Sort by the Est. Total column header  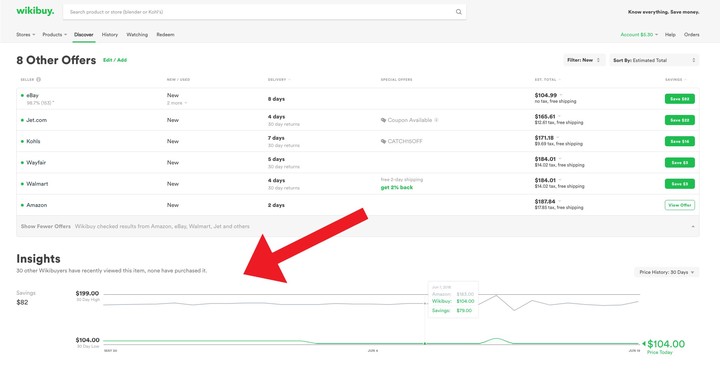[x=547, y=79]
